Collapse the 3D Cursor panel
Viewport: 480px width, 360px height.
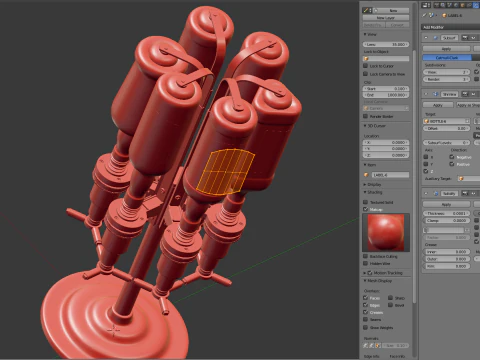(365, 125)
